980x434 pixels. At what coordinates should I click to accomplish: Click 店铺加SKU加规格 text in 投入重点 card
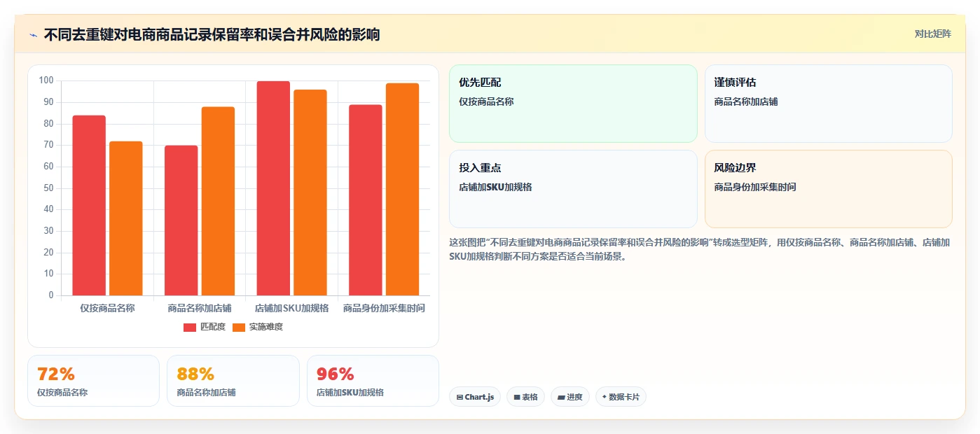tap(495, 187)
